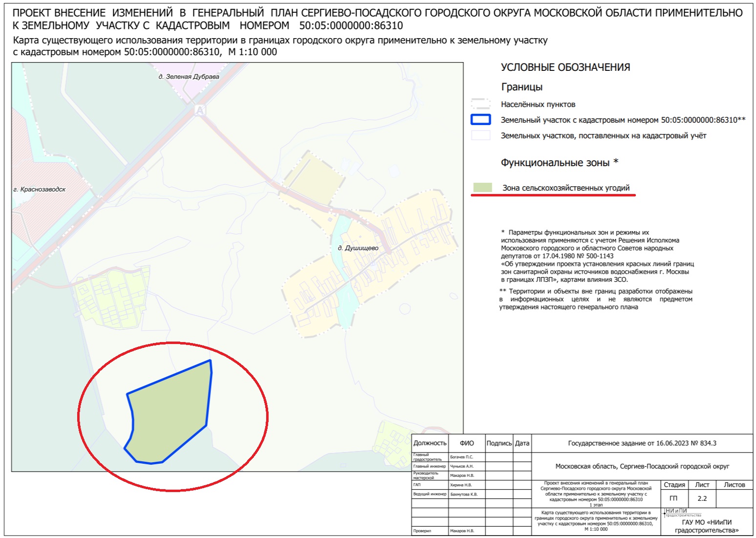Click the sheet number '2.2'

pos(702,498)
